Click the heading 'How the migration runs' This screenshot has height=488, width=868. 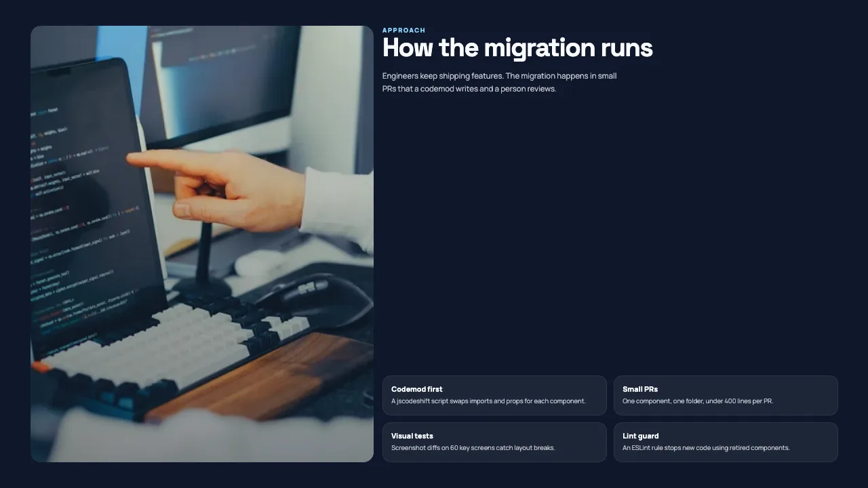517,48
